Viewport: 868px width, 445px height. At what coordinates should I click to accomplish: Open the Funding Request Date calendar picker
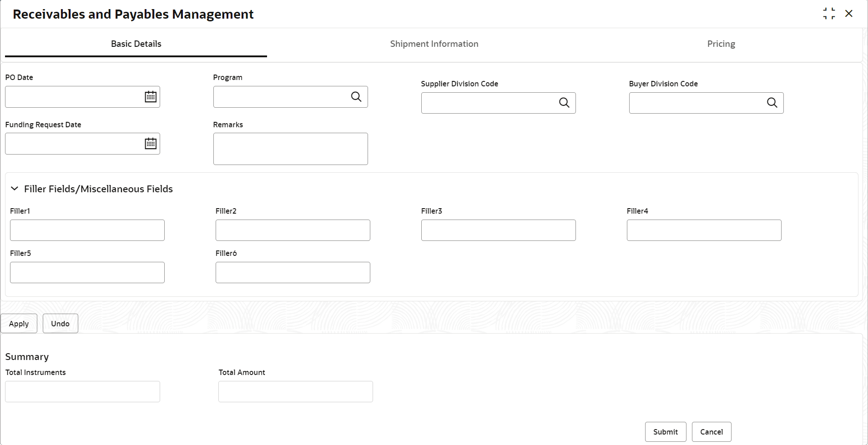click(151, 144)
